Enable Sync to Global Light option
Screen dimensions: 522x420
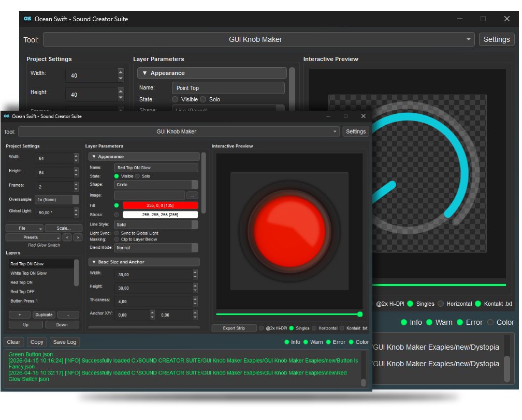click(x=117, y=233)
